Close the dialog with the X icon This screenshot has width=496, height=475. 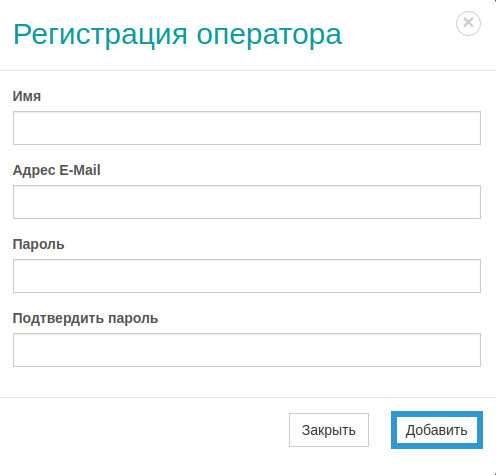click(x=468, y=23)
